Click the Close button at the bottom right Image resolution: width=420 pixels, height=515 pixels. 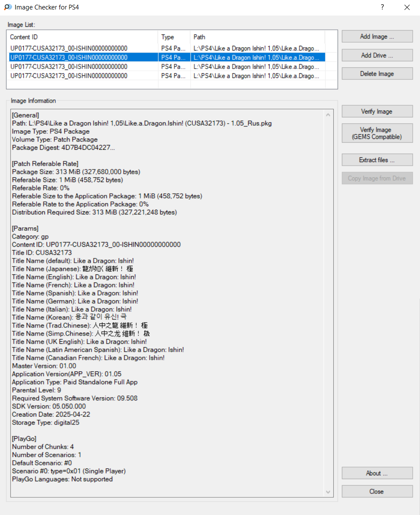[x=377, y=491]
